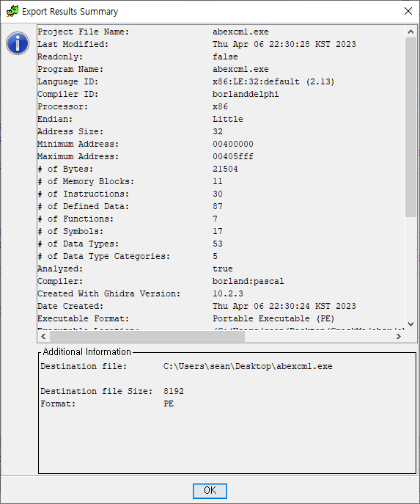Image resolution: width=420 pixels, height=504 pixels.
Task: Click the vertical scrollbar thumb
Action: coord(410,128)
